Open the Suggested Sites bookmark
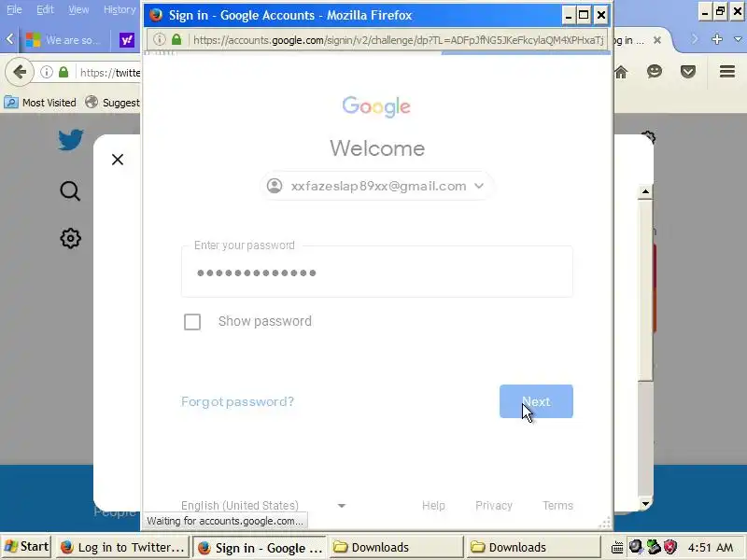The height and width of the screenshot is (560, 747). (x=112, y=103)
